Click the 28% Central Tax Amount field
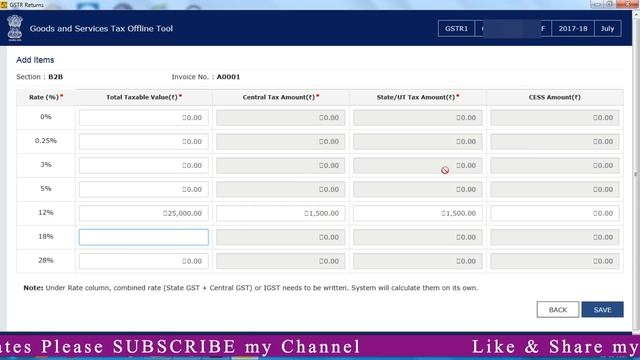The width and height of the screenshot is (640, 360). (280, 261)
